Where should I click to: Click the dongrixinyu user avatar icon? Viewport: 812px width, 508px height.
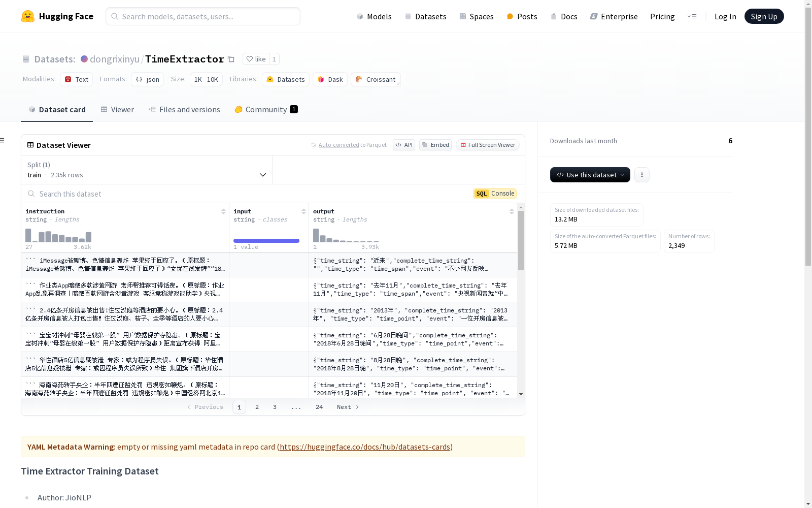[x=84, y=59]
